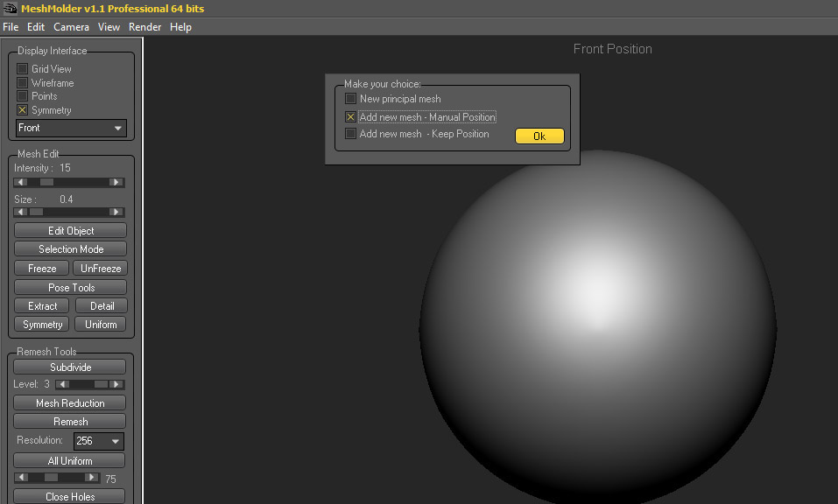Enable the Wireframe checkbox
The width and height of the screenshot is (838, 504).
(x=22, y=82)
